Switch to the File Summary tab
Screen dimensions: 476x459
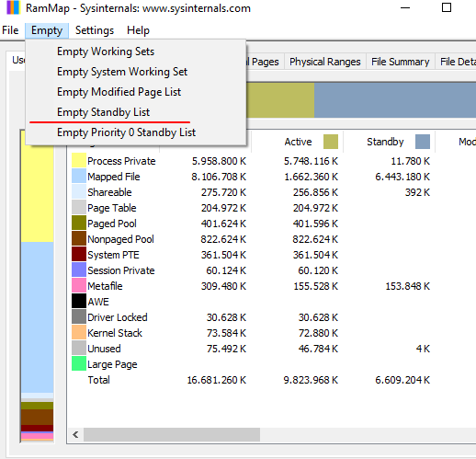tap(400, 62)
